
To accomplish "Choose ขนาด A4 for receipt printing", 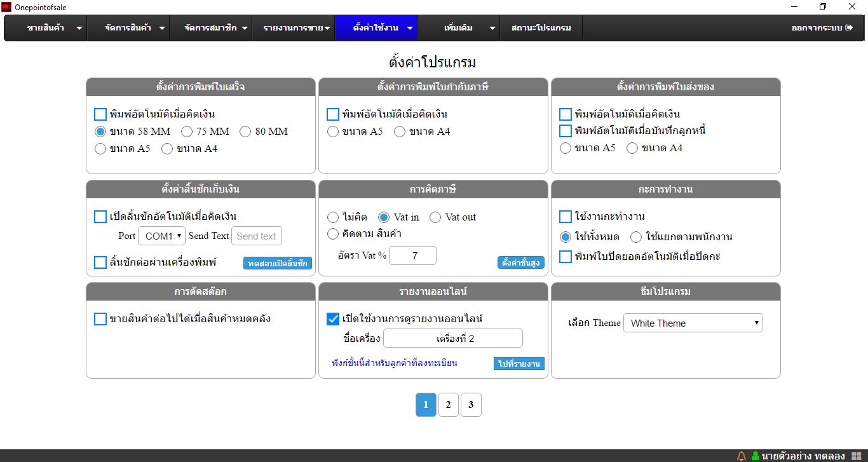I will (x=167, y=149).
